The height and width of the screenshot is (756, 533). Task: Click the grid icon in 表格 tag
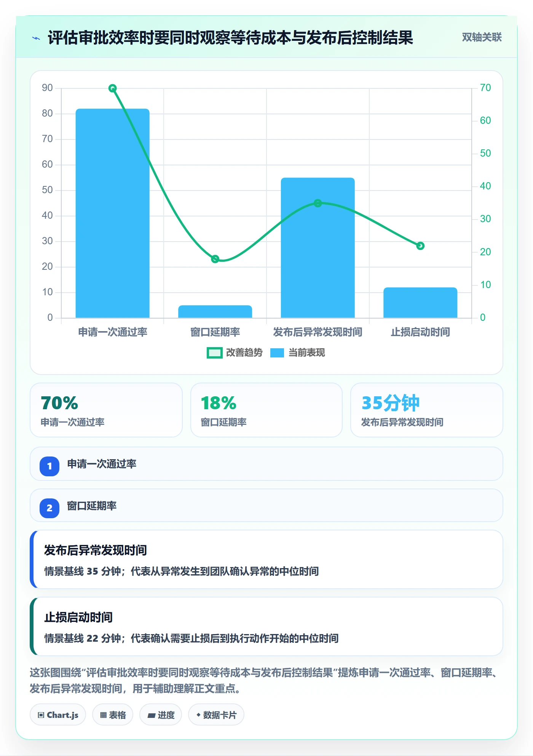(103, 715)
